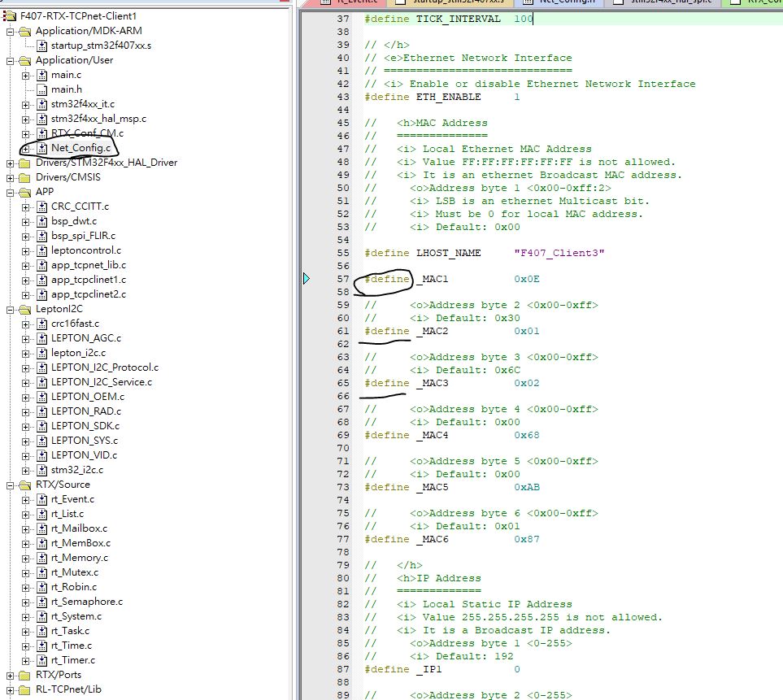Select LEPTON_I2C_Service.c in project tree

coord(102,382)
